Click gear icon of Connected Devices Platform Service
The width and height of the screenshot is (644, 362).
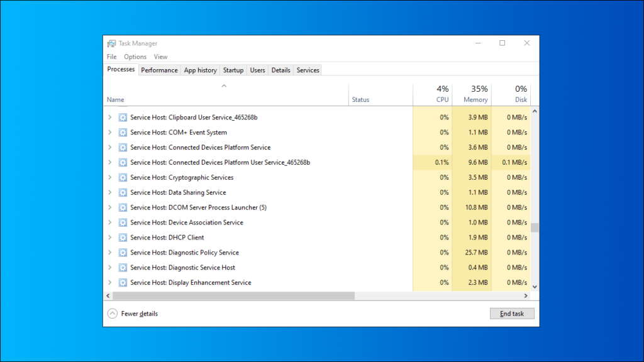[123, 147]
